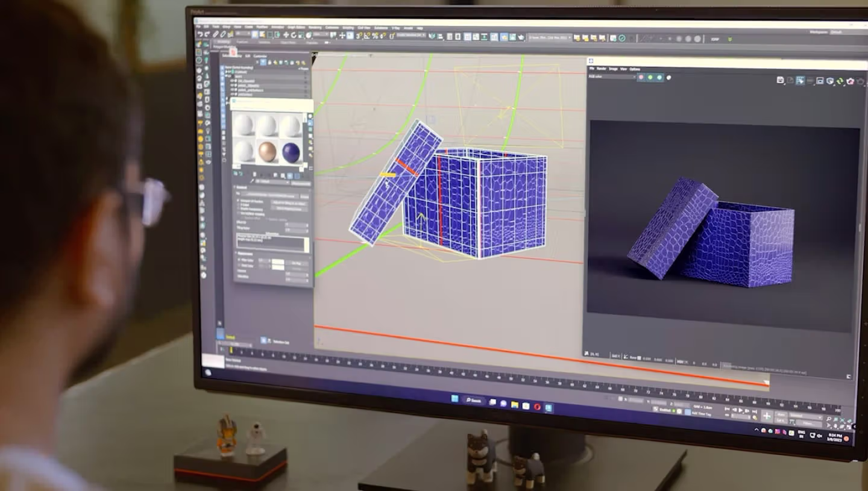868x491 pixels.
Task: Click the Render Production teapot icon
Action: (x=521, y=37)
